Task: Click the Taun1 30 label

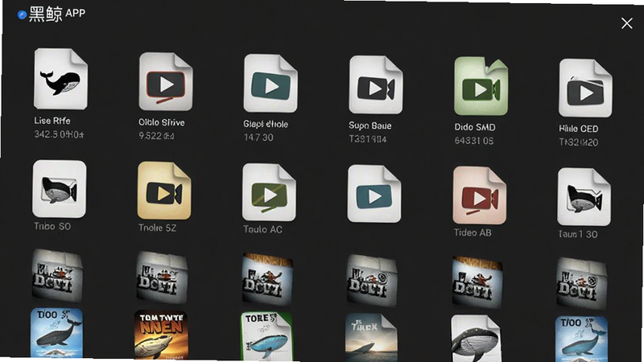Action: (578, 234)
